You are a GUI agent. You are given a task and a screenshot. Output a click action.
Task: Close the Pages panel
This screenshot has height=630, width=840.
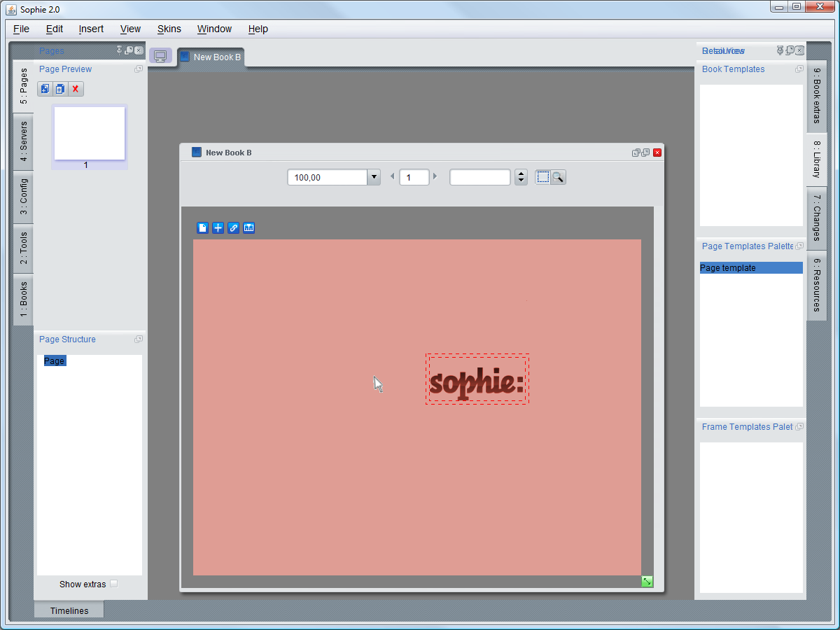[139, 50]
